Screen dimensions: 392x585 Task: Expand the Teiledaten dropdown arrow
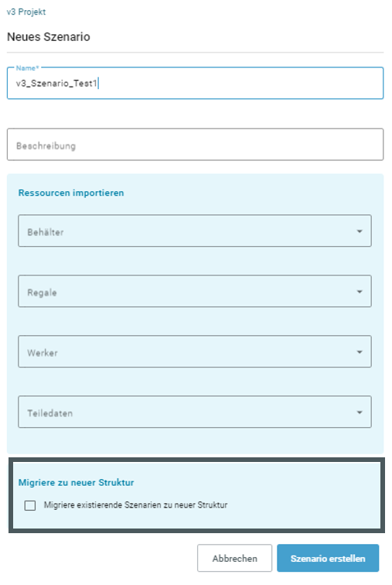coord(360,412)
